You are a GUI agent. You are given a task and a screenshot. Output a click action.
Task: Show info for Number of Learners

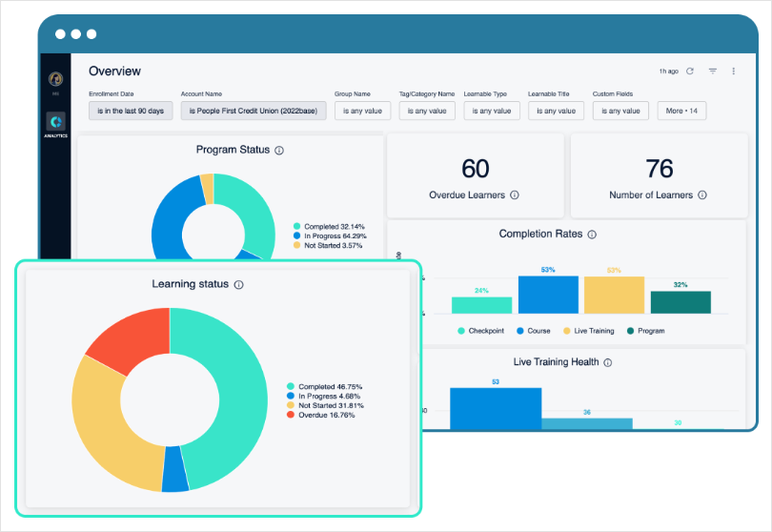tap(702, 195)
